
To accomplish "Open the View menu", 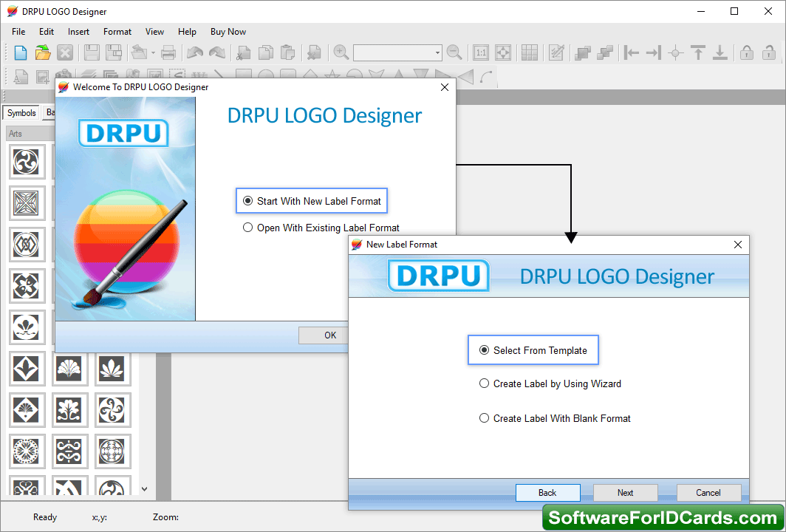I will click(155, 32).
